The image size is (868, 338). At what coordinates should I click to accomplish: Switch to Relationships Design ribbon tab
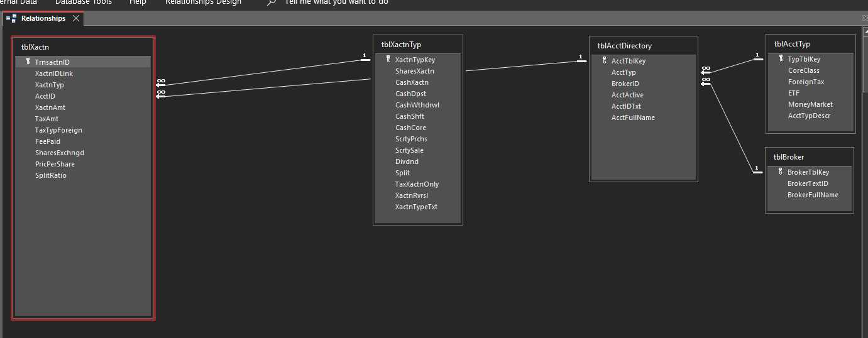pyautogui.click(x=203, y=3)
